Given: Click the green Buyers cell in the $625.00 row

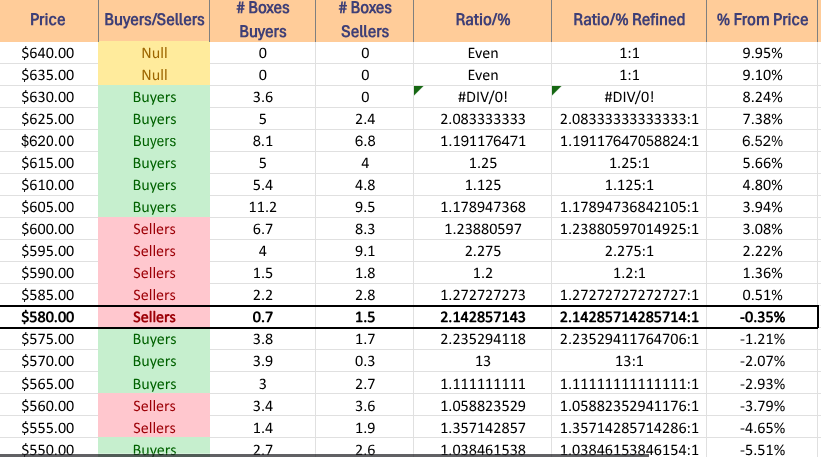Looking at the screenshot, I should point(154,119).
